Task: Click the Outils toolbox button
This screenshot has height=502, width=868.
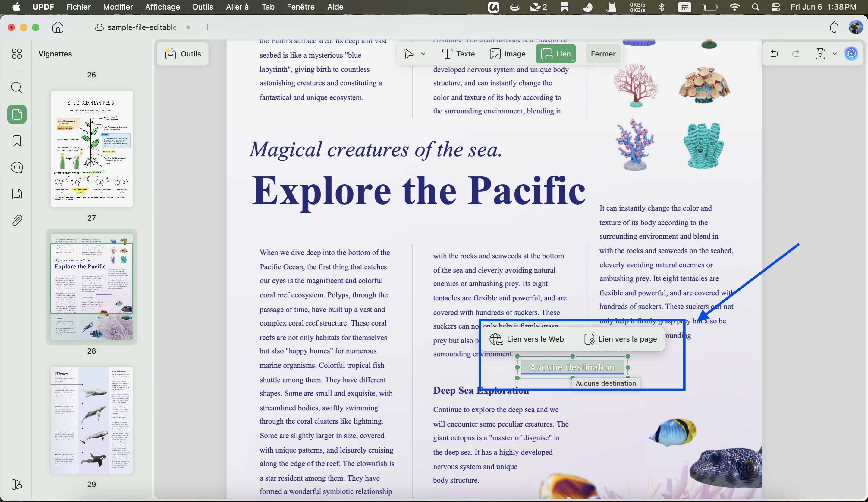Action: click(183, 54)
